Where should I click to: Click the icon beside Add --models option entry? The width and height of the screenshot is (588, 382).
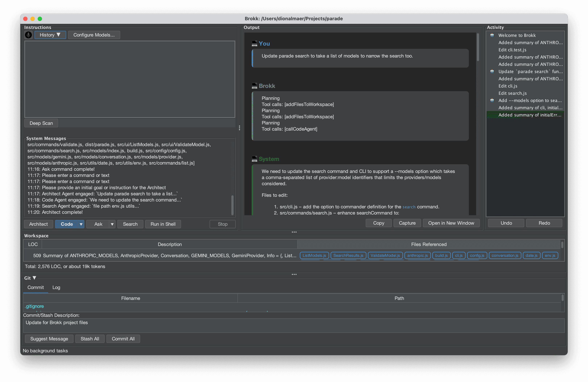pyautogui.click(x=492, y=100)
